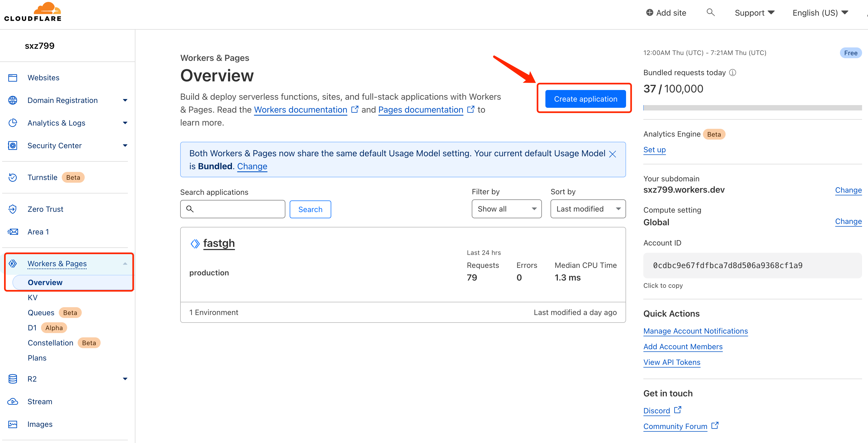
Task: Open the fastgh application
Action: click(x=219, y=243)
